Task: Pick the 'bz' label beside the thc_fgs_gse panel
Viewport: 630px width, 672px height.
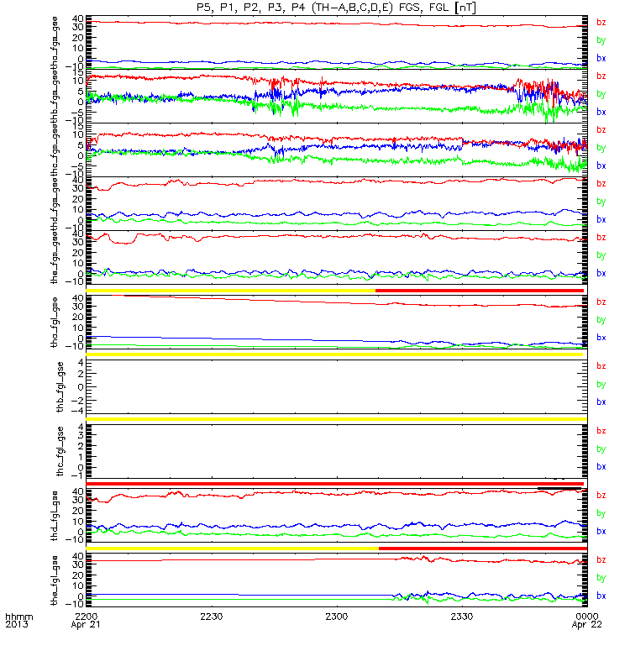Action: click(601, 129)
